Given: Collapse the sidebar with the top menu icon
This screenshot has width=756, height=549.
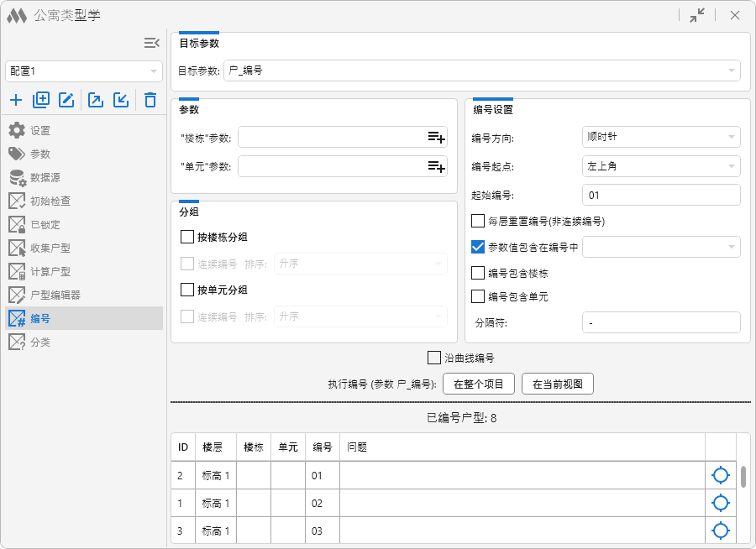Looking at the screenshot, I should click(151, 43).
